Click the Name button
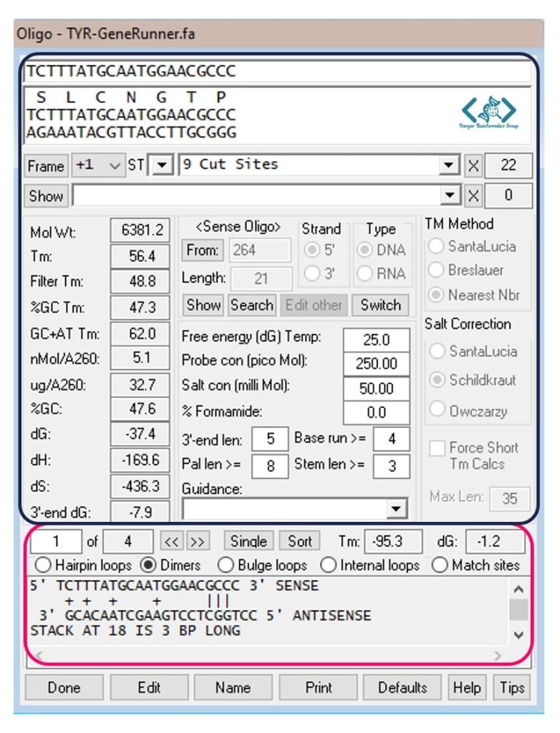The width and height of the screenshot is (560, 733). [x=233, y=688]
